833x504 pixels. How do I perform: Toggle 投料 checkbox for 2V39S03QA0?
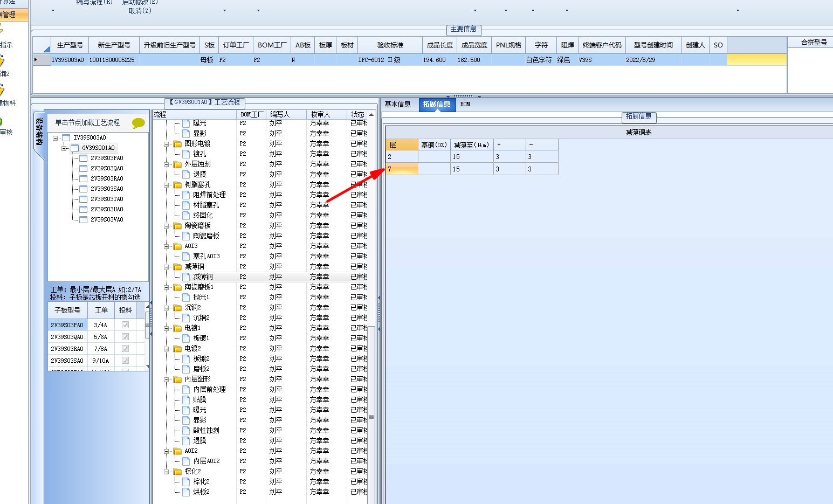pos(126,337)
